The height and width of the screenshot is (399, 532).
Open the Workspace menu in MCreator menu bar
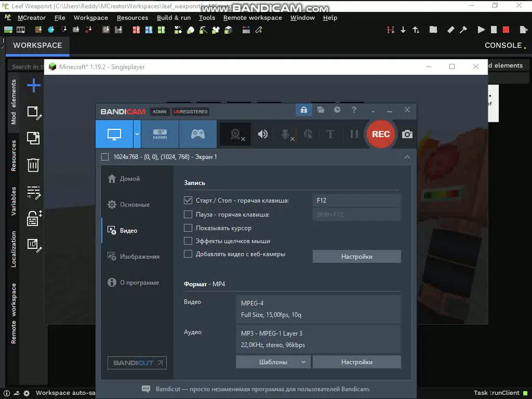(90, 18)
